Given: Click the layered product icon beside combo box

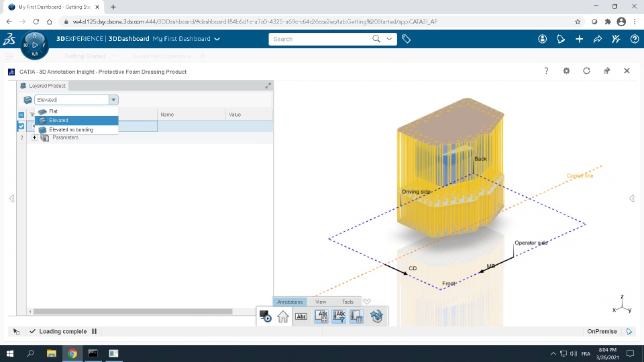Looking at the screenshot, I should point(28,100).
